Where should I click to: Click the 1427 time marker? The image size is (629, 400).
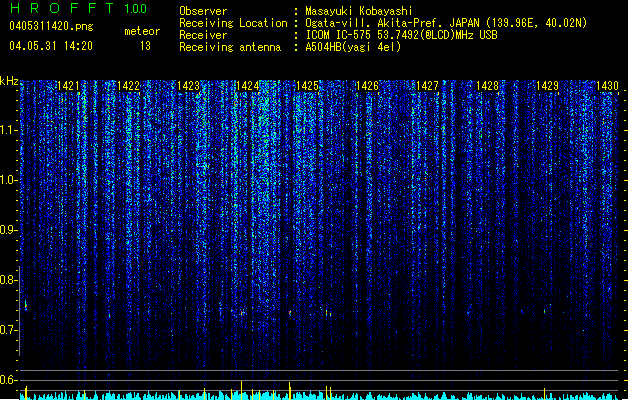pyautogui.click(x=428, y=86)
